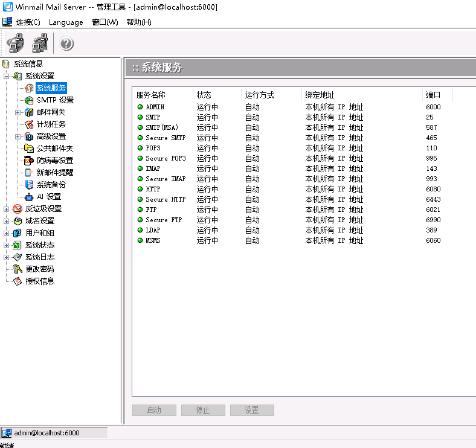476x448 pixels.
Task: Expand the 邮件网关 tree node
Action: click(x=18, y=112)
